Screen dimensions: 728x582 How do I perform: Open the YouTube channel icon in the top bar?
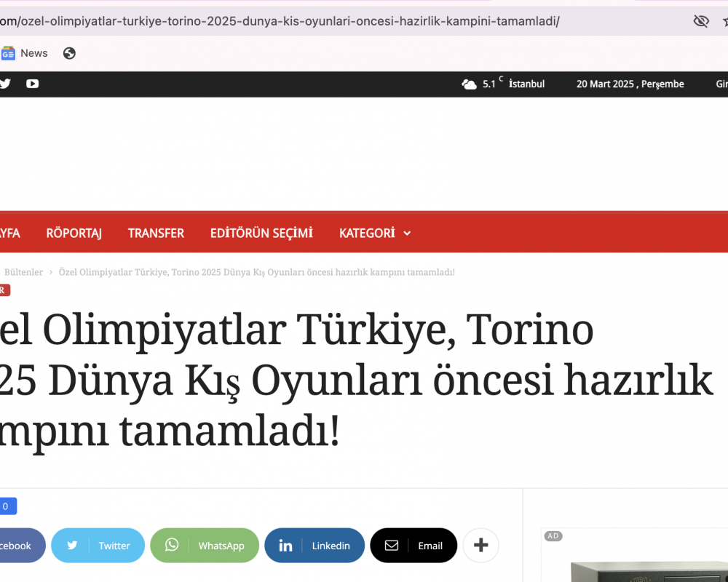click(33, 84)
